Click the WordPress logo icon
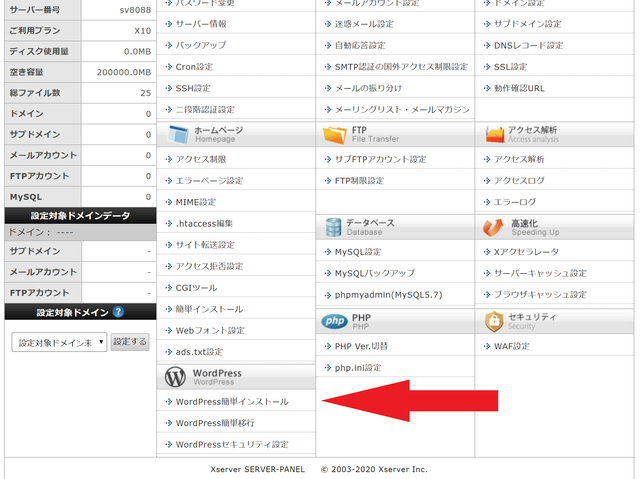The image size is (640, 479). click(175, 377)
